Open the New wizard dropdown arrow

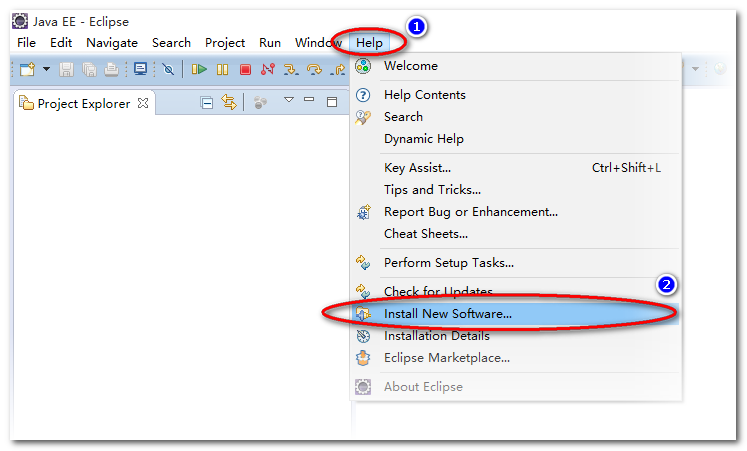click(x=46, y=69)
